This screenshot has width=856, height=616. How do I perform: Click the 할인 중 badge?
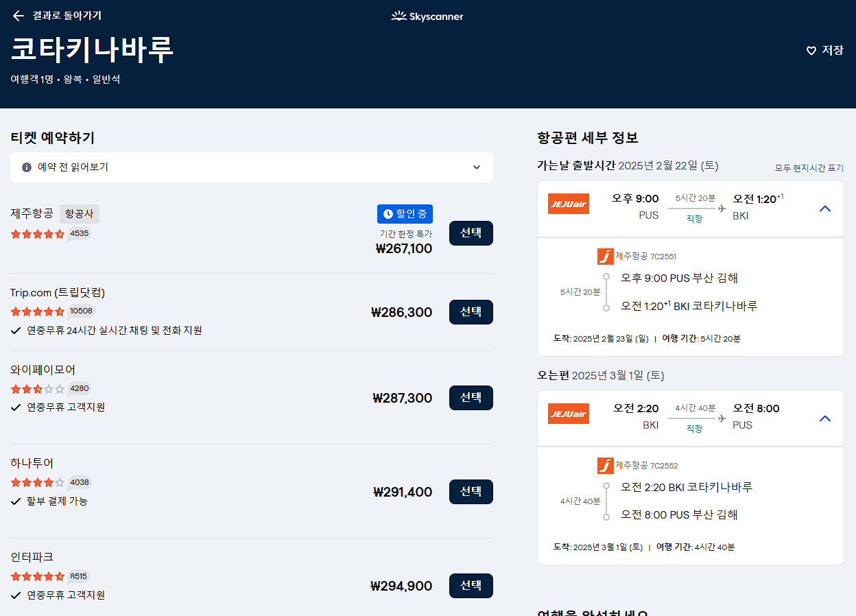[x=405, y=214]
